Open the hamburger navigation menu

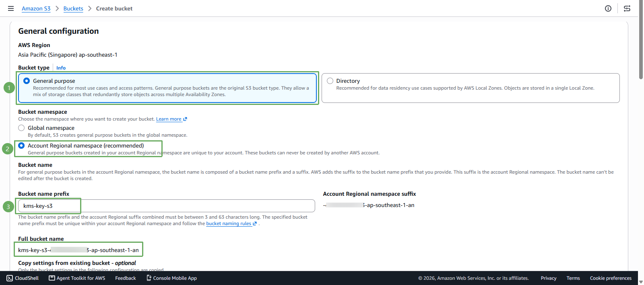(x=11, y=8)
